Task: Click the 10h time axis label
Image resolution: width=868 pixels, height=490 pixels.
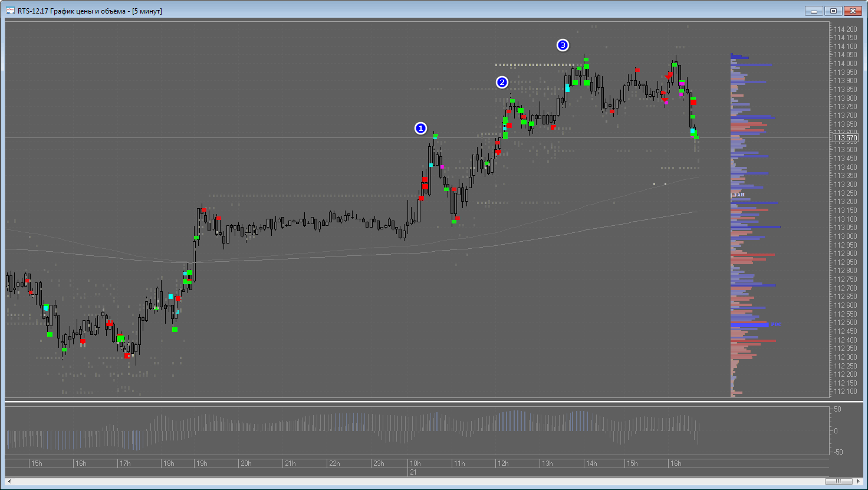Action: click(x=415, y=463)
